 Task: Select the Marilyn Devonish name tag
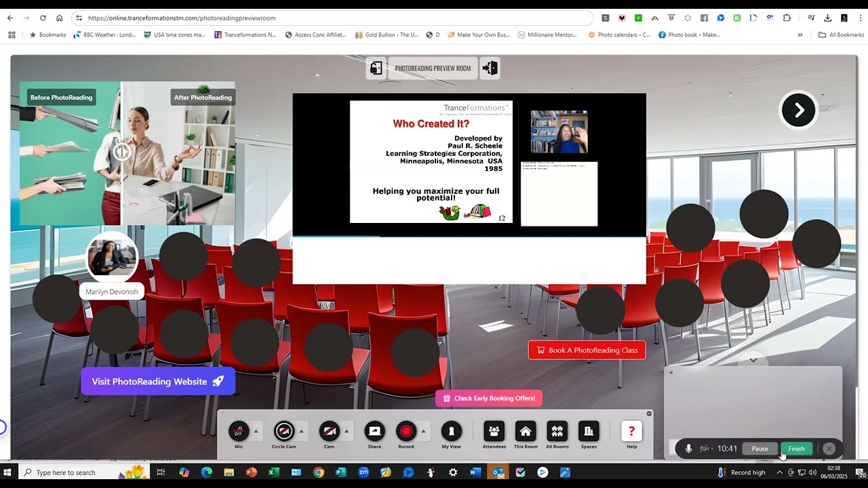pos(112,291)
